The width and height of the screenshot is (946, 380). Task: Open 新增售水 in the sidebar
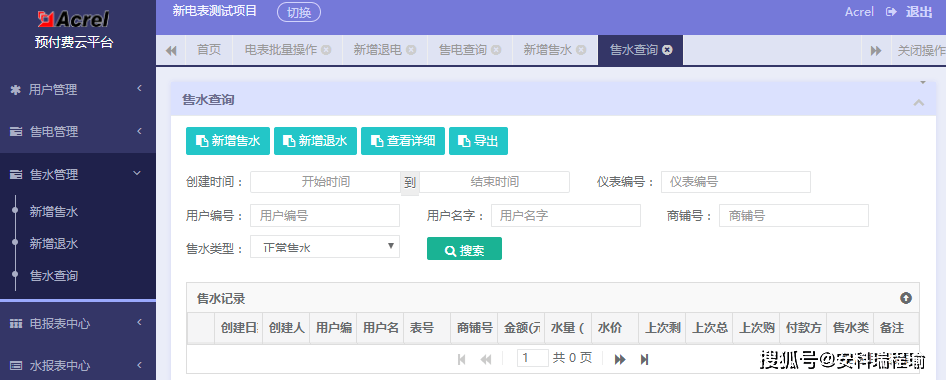(x=54, y=212)
